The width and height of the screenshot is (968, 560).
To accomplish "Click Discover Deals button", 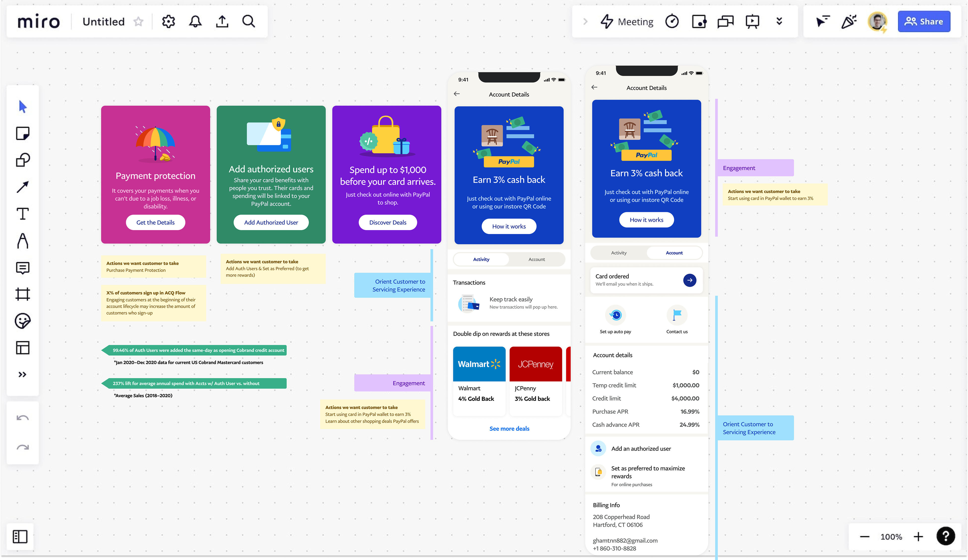I will coord(388,222).
